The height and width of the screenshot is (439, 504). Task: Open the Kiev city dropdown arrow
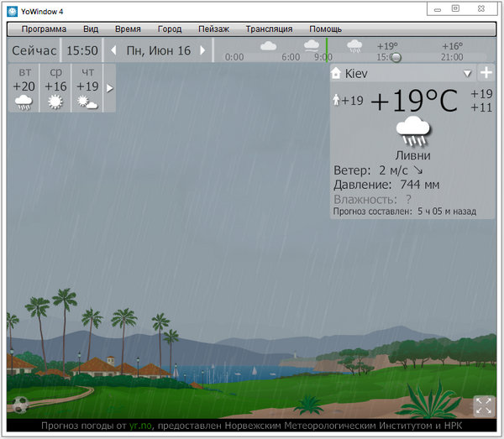(468, 74)
